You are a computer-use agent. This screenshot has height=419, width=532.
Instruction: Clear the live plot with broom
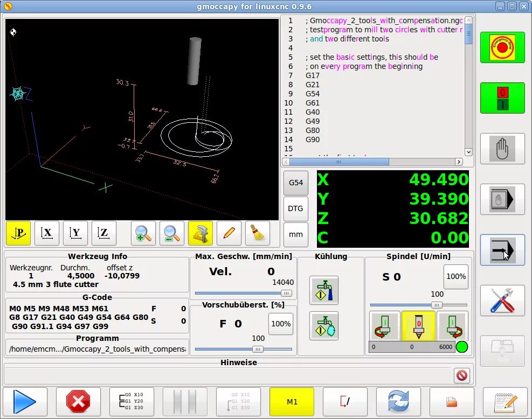[x=258, y=233]
